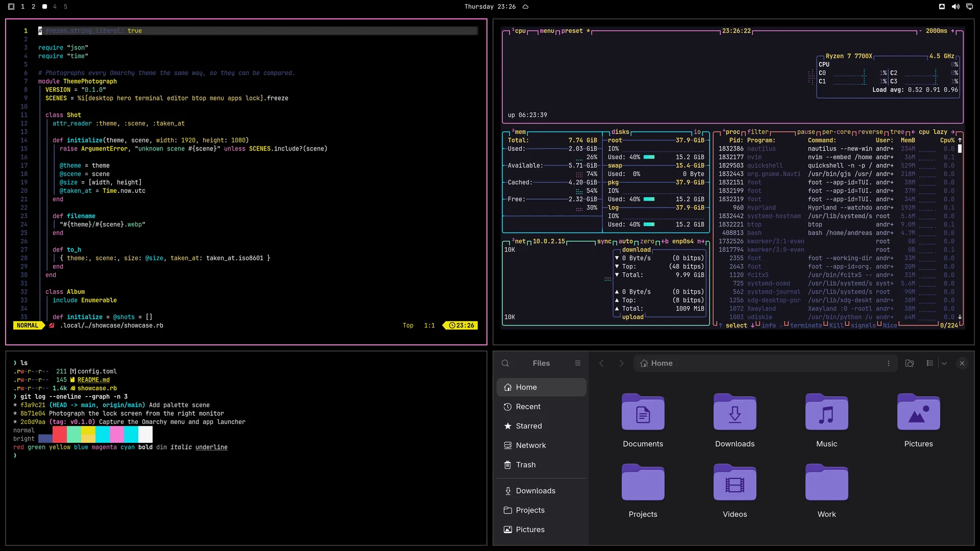This screenshot has width=980, height=551.
Task: Go back in Files navigation
Action: point(601,363)
